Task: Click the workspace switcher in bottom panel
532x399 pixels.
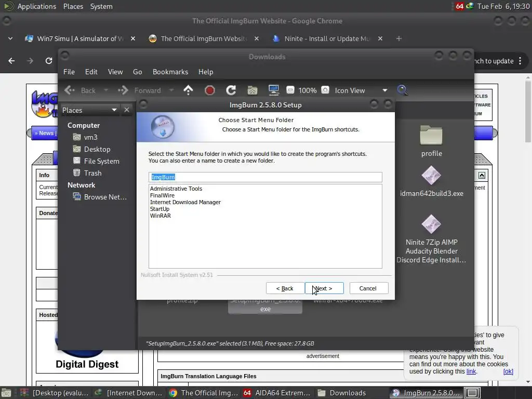Action: coord(472,393)
